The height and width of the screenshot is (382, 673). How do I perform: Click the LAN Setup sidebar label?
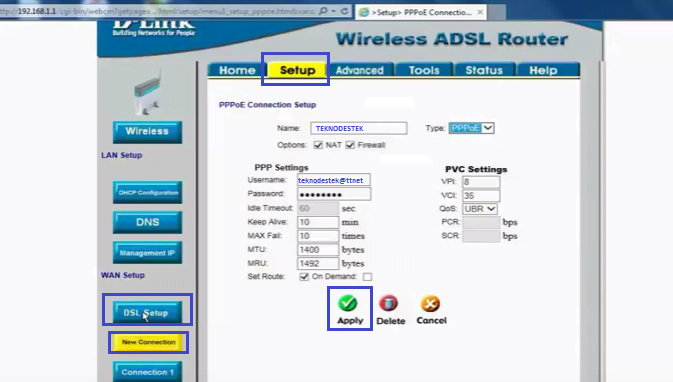121,155
